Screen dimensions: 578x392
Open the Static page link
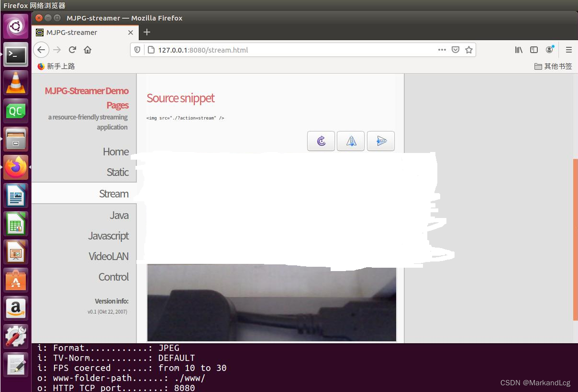[x=118, y=172]
